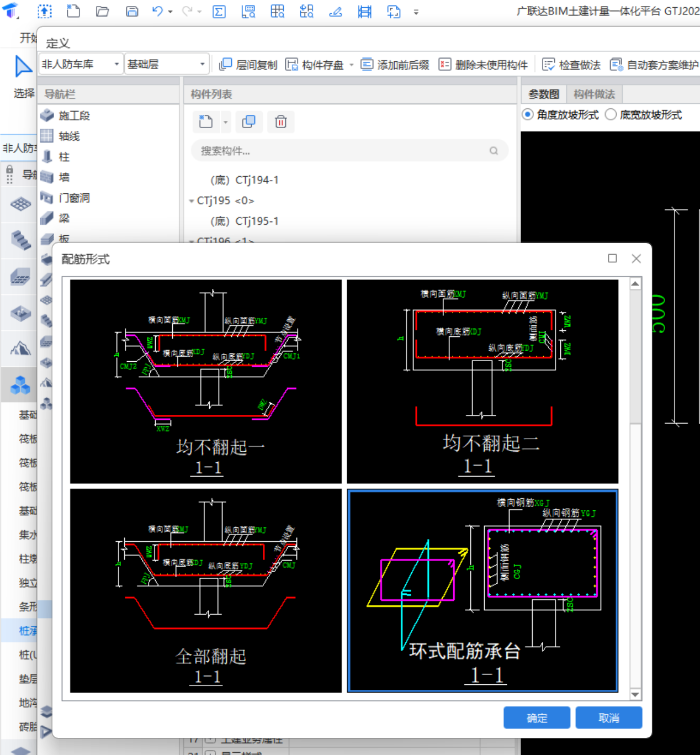Click the table view icon in top toolbar

tap(278, 11)
